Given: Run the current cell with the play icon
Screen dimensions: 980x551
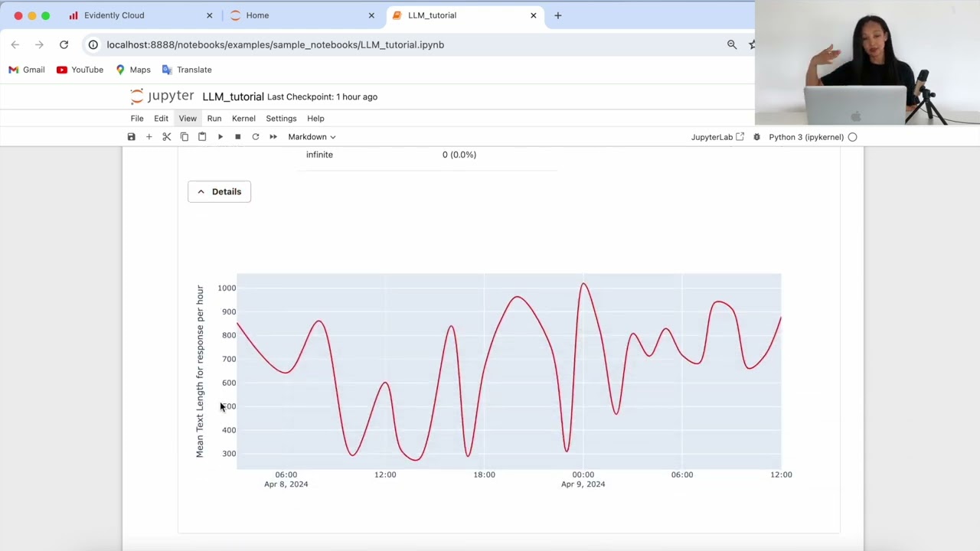Looking at the screenshot, I should (x=220, y=137).
